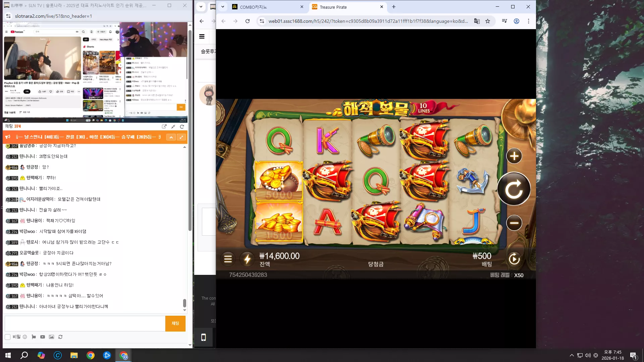Send the message with the 채팅 button

pos(175,323)
